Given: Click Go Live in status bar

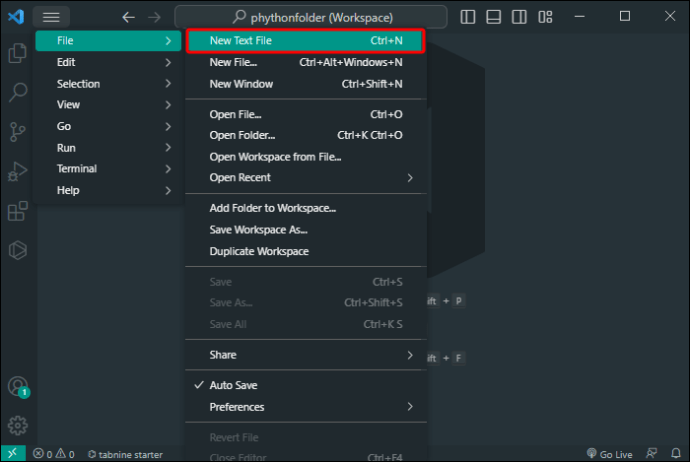Looking at the screenshot, I should 609,454.
